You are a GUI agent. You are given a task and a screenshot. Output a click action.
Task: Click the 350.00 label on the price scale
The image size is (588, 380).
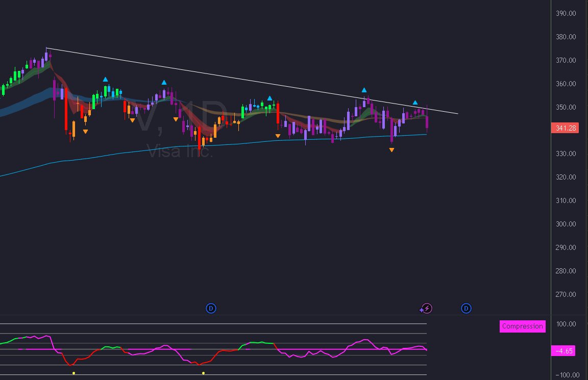pyautogui.click(x=565, y=107)
